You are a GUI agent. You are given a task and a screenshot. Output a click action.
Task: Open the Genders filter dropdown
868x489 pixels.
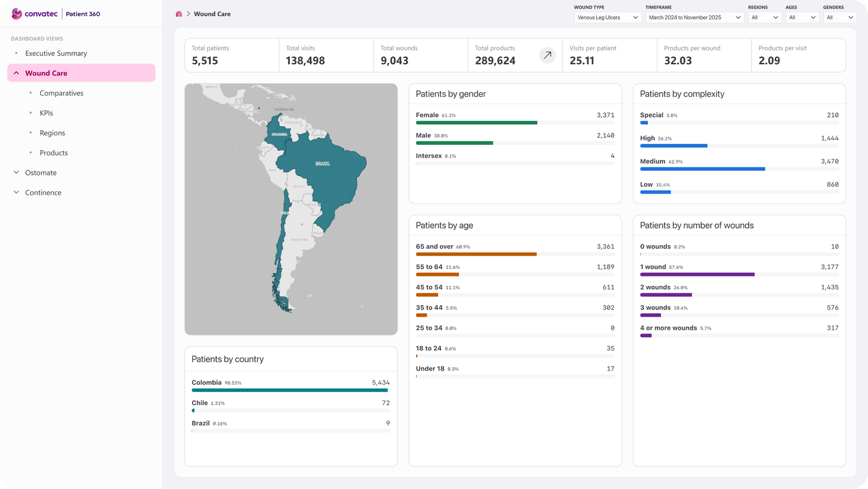tap(840, 18)
